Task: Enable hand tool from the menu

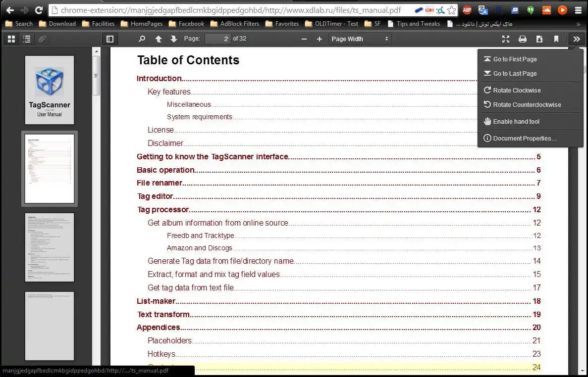Action: [530, 122]
